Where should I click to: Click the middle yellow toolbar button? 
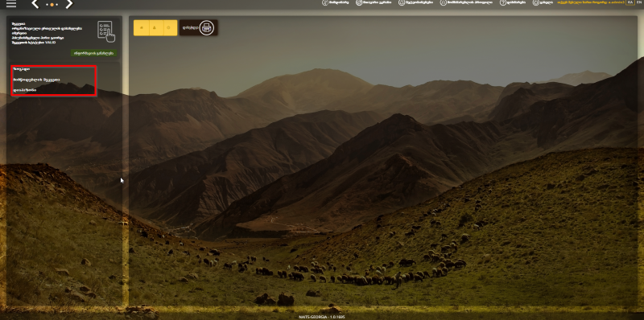tap(155, 27)
